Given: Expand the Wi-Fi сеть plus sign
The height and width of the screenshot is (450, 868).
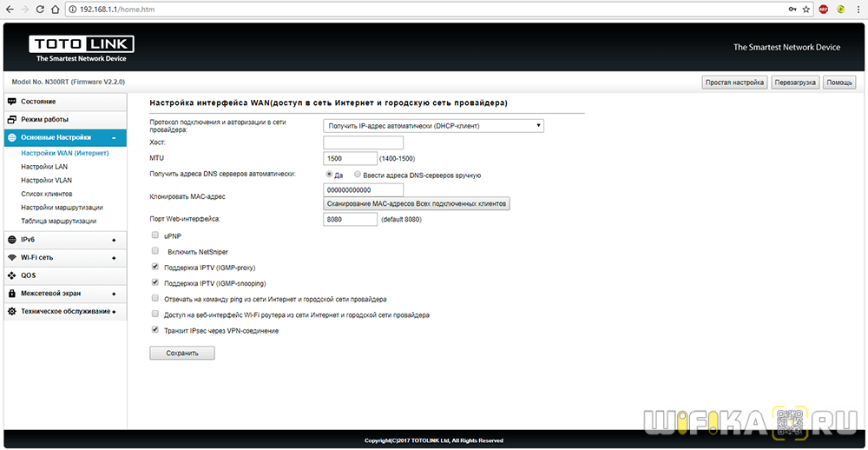Looking at the screenshot, I should point(114,258).
